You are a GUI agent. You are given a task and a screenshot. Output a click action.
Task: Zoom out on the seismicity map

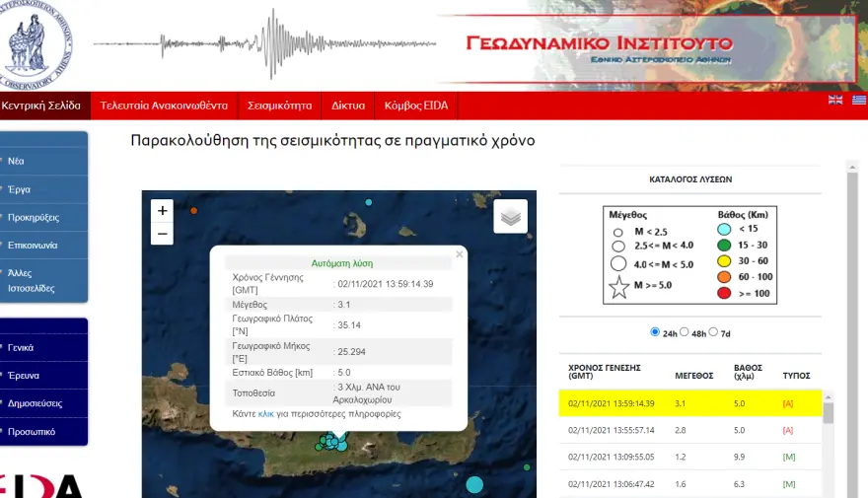[x=163, y=234]
